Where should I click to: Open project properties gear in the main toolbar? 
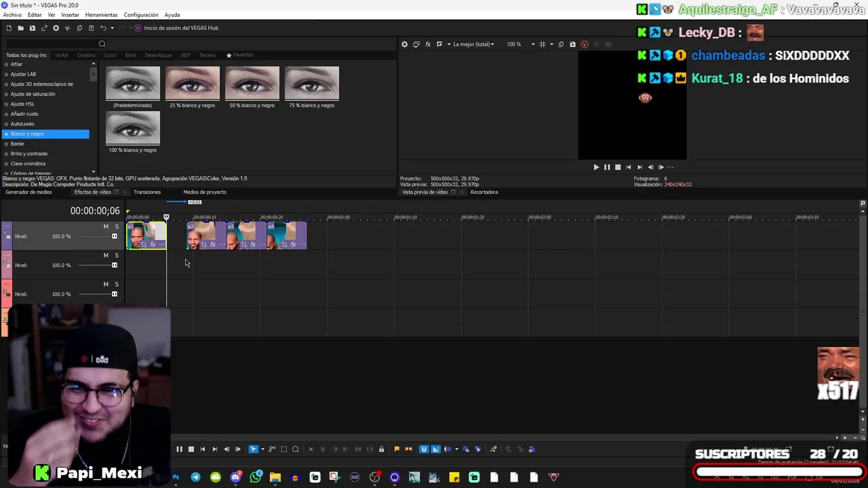[56, 28]
